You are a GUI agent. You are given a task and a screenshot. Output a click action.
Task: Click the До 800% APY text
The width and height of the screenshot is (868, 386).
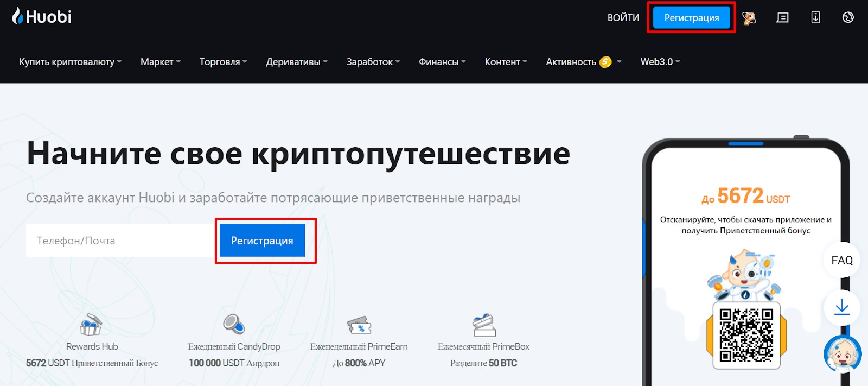pos(359,363)
